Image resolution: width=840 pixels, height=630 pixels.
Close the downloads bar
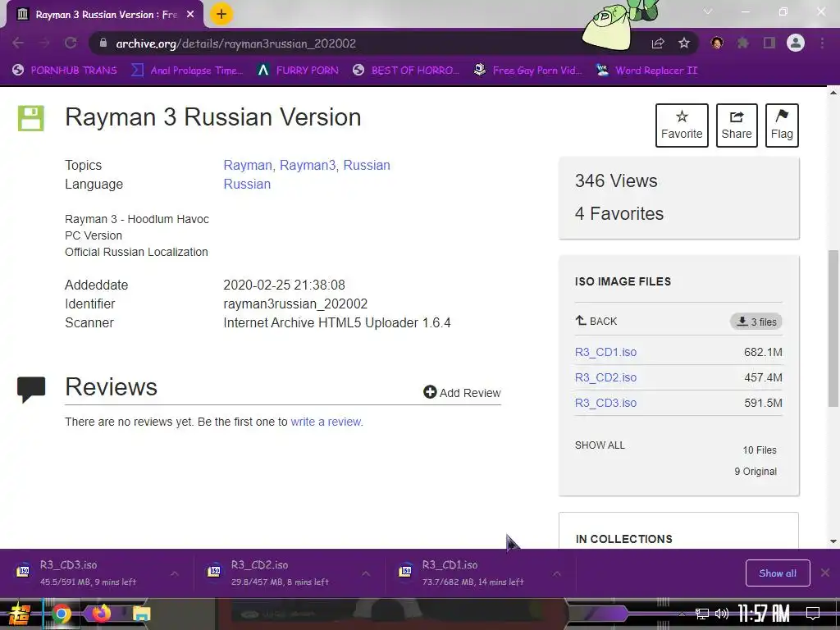[825, 573]
